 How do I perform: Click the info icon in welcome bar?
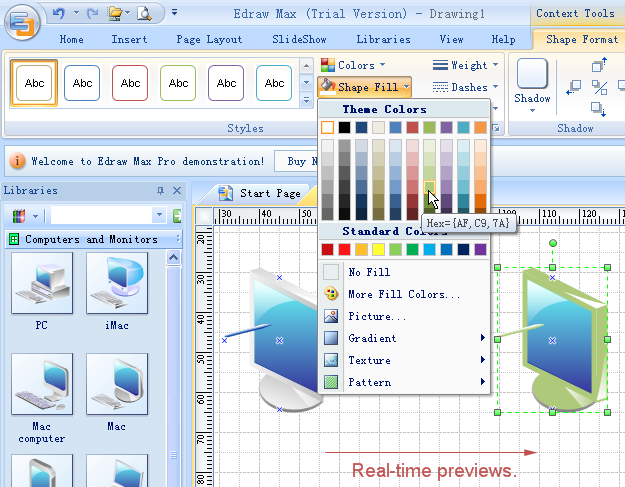[x=17, y=161]
